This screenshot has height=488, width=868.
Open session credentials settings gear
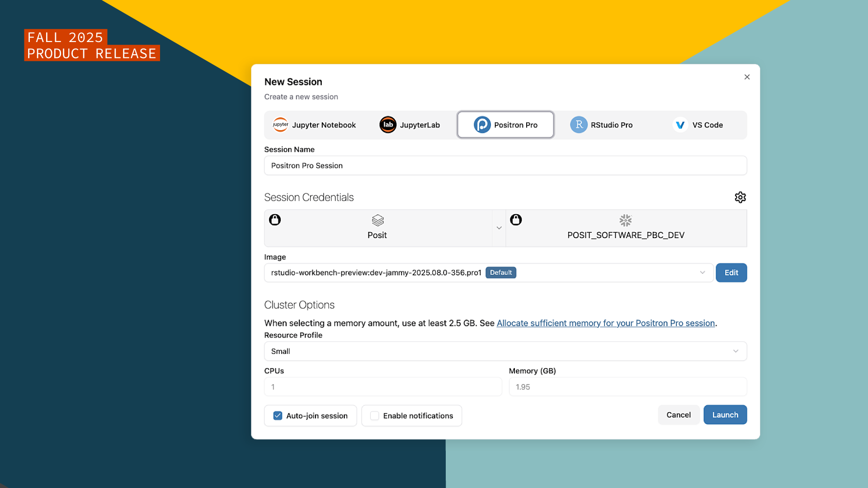coord(740,197)
